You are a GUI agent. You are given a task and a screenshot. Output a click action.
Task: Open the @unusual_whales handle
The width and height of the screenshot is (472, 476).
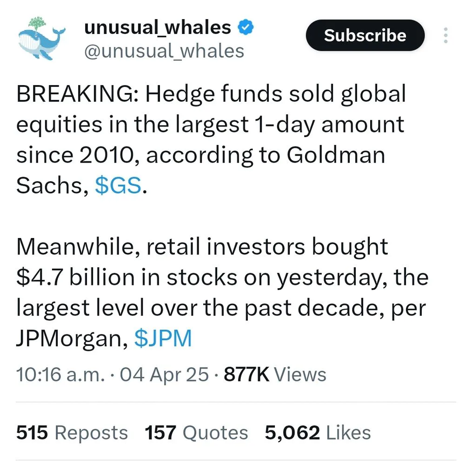click(x=164, y=51)
